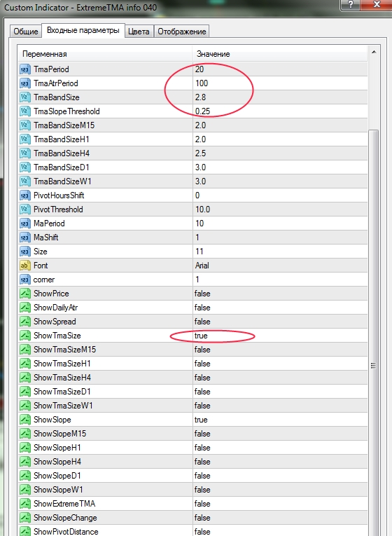
Task: Click the ShowTmaSizeM15 value false
Action: pyautogui.click(x=202, y=350)
